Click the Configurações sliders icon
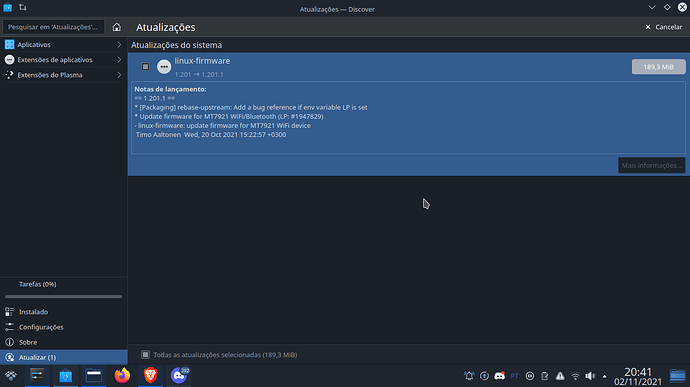The width and height of the screenshot is (690, 387). 9,327
